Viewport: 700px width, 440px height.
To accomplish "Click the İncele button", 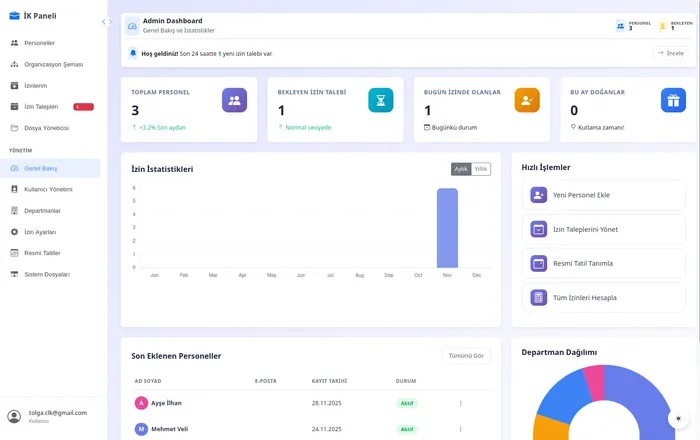I will pyautogui.click(x=669, y=53).
